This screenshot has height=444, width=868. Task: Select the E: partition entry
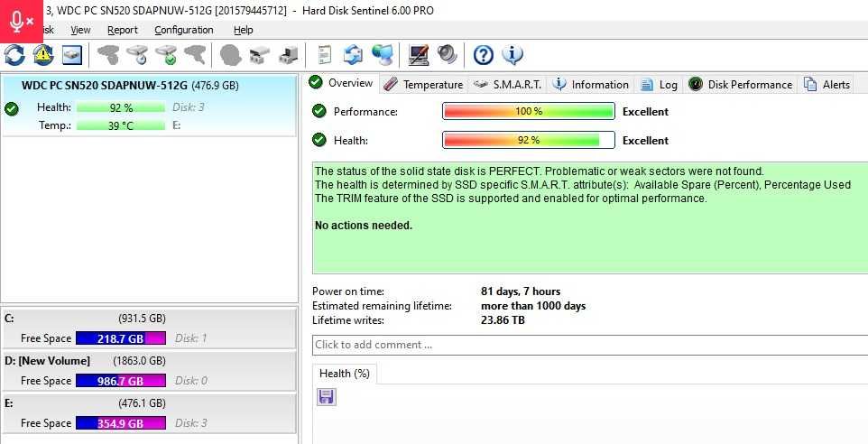pos(149,413)
